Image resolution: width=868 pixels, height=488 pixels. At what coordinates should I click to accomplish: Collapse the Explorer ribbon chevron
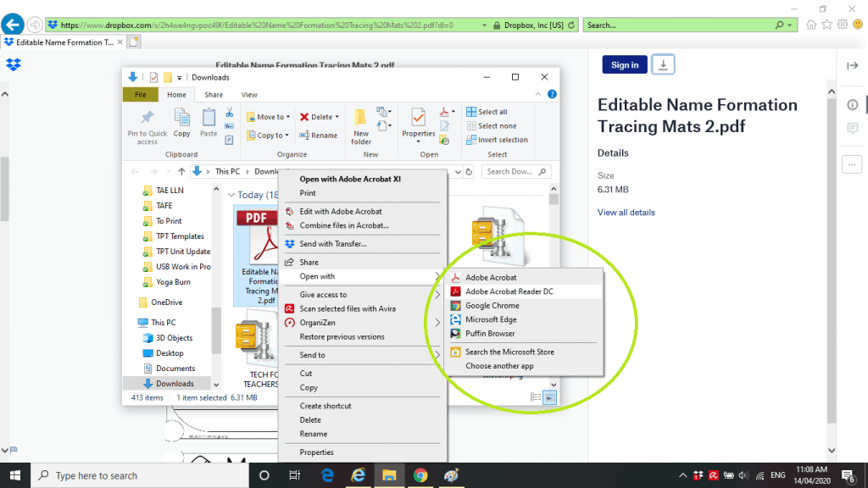point(538,95)
